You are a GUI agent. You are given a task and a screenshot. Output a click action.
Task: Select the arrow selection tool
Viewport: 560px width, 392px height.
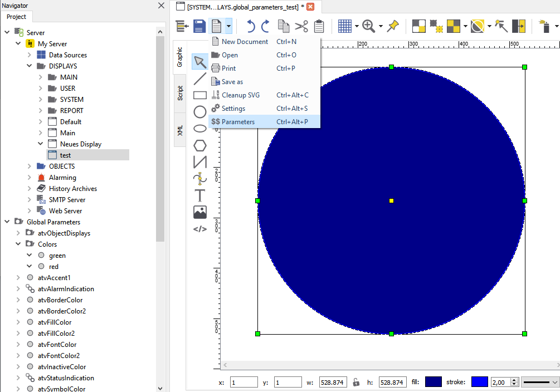tap(199, 61)
